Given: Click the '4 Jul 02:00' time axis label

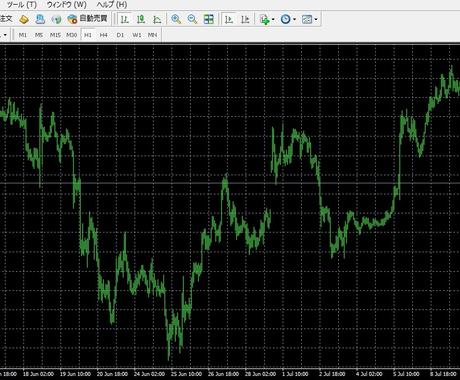Looking at the screenshot, I should click(x=369, y=374).
